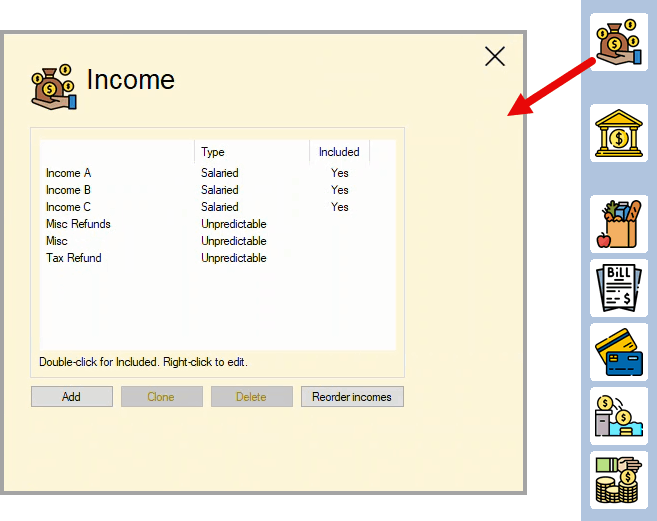Click the Reorder incomes button
This screenshot has height=521, width=657.
pyautogui.click(x=352, y=397)
